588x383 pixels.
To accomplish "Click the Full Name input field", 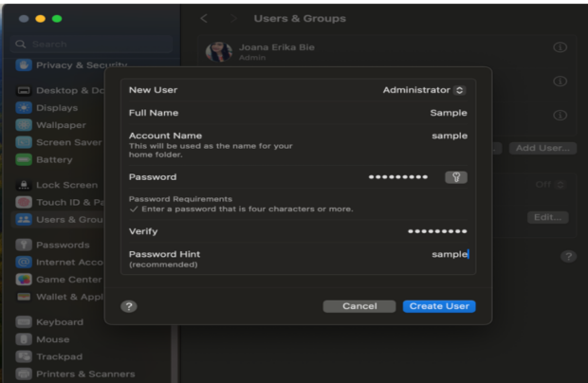I will (x=298, y=113).
